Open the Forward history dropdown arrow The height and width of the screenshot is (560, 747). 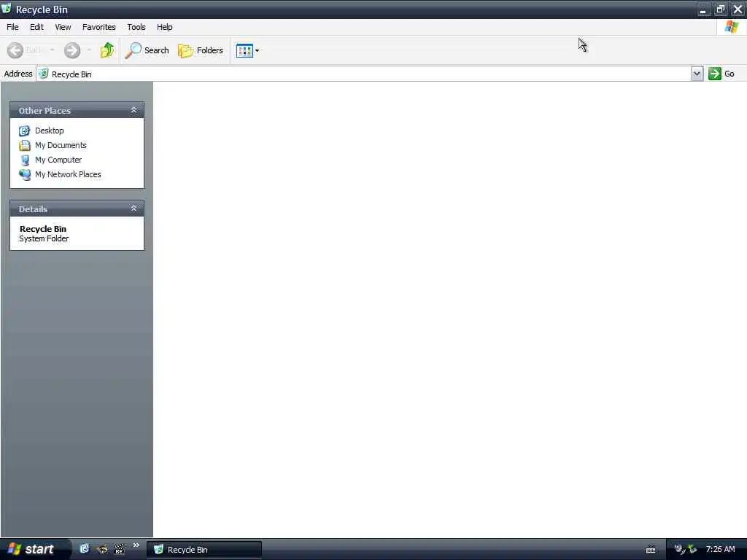pyautogui.click(x=89, y=50)
